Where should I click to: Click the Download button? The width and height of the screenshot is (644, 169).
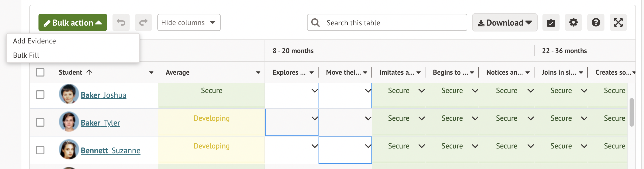(x=505, y=23)
